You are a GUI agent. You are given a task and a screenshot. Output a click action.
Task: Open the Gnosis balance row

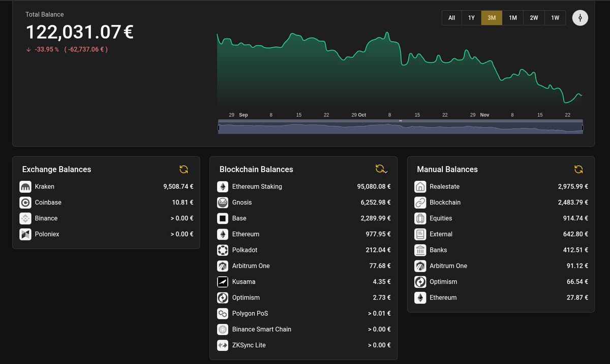[303, 203]
